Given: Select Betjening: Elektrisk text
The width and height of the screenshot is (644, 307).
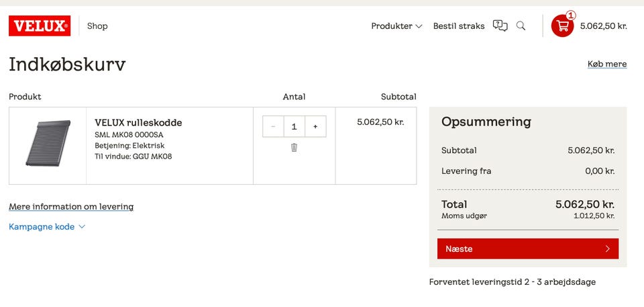Looking at the screenshot, I should tap(129, 146).
